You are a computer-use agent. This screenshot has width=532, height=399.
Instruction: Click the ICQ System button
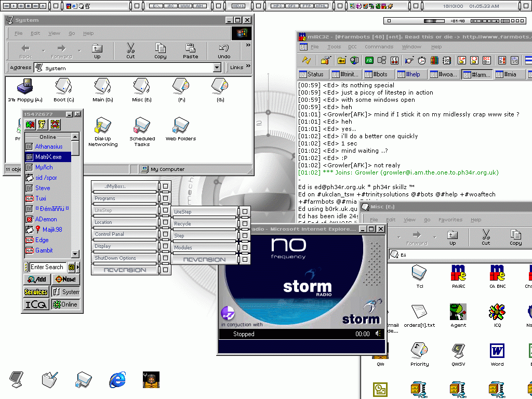[65, 292]
